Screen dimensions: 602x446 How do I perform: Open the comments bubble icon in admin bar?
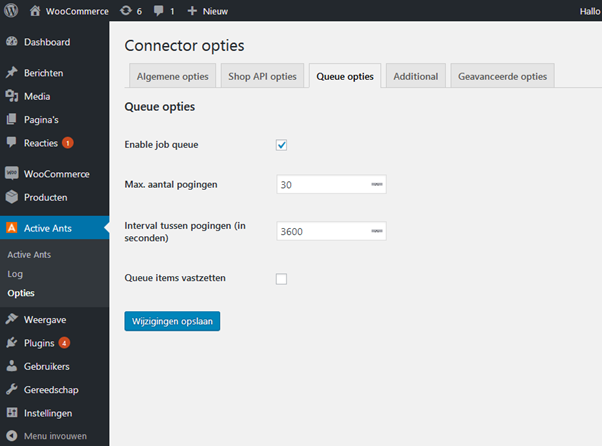(x=160, y=11)
